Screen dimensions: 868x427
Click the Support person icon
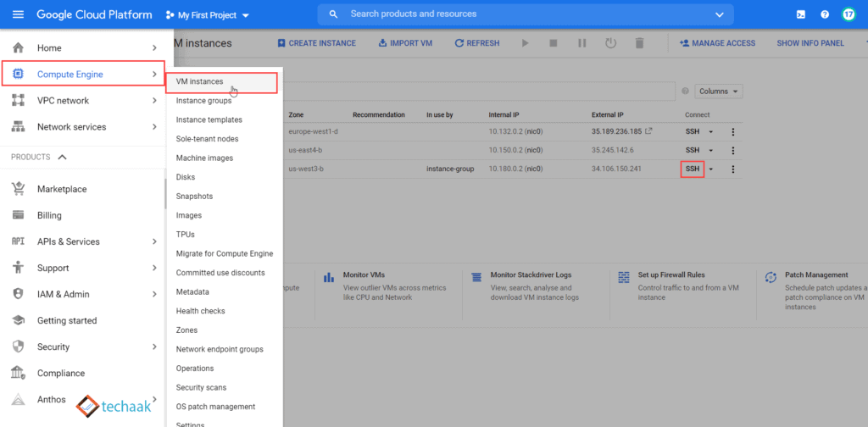19,268
